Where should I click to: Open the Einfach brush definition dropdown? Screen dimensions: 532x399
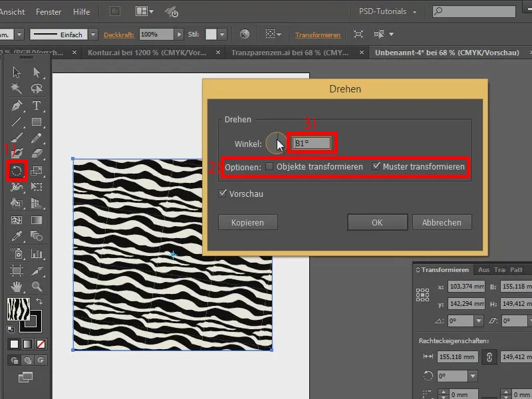click(x=93, y=35)
